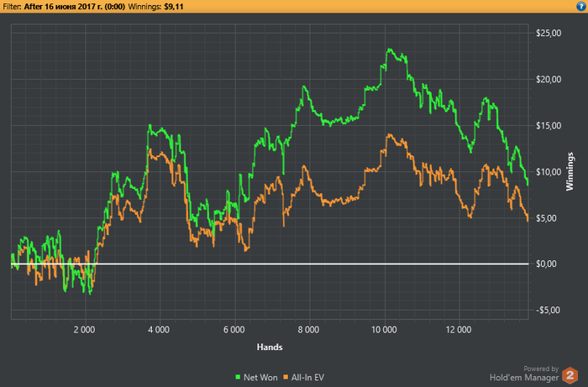
Task: Click the $15,00 axis label
Action: (x=549, y=126)
